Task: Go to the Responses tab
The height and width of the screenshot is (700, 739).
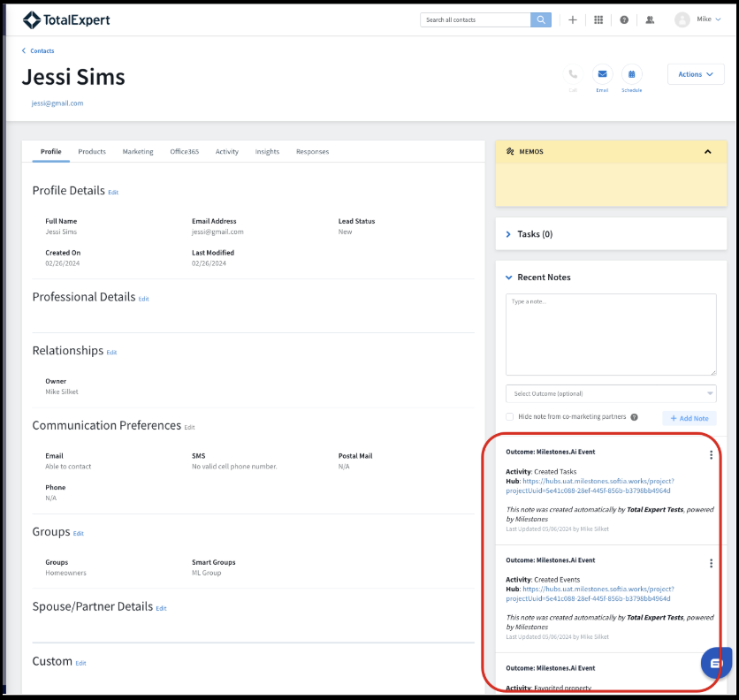Action: (312, 152)
